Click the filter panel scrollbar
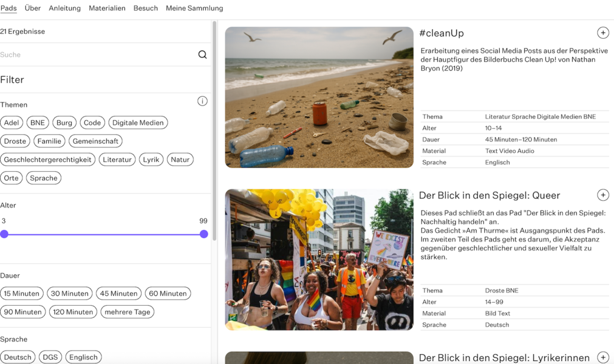This screenshot has height=364, width=614. (x=214, y=131)
